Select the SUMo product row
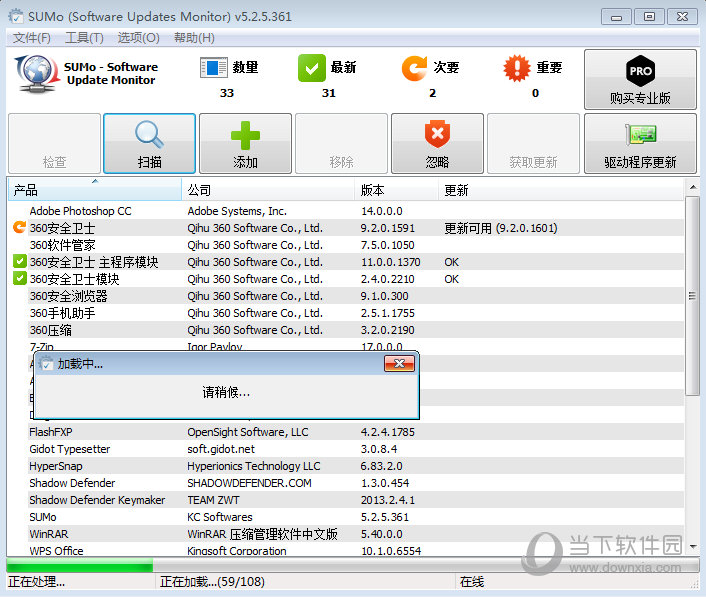The image size is (706, 597). click(x=345, y=517)
